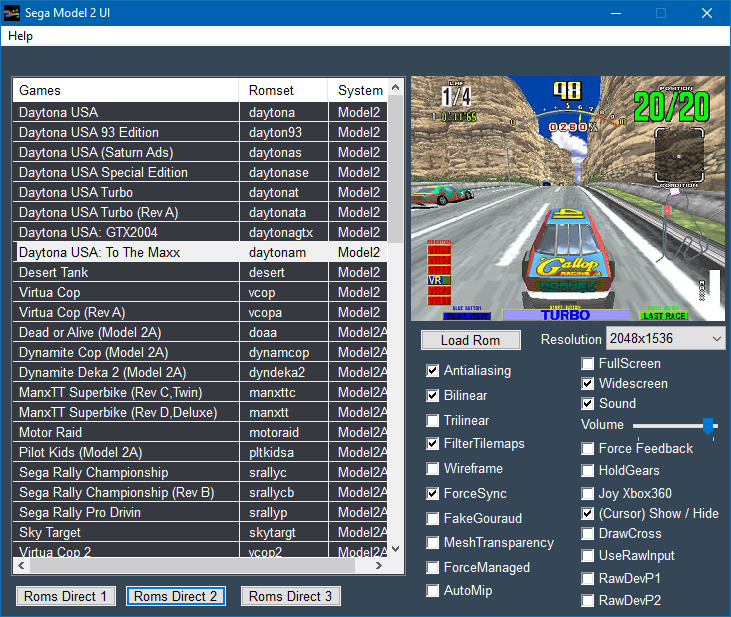
Task: Open the Help menu
Action: [x=21, y=36]
